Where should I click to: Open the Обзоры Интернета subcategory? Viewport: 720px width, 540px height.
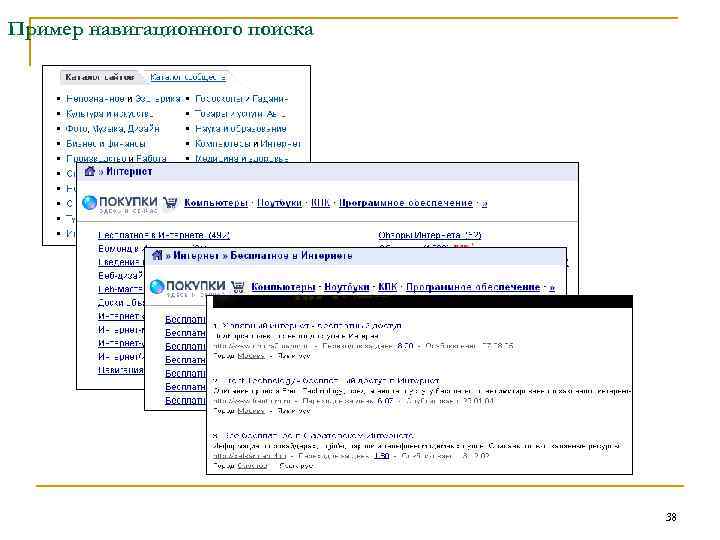[x=429, y=235]
